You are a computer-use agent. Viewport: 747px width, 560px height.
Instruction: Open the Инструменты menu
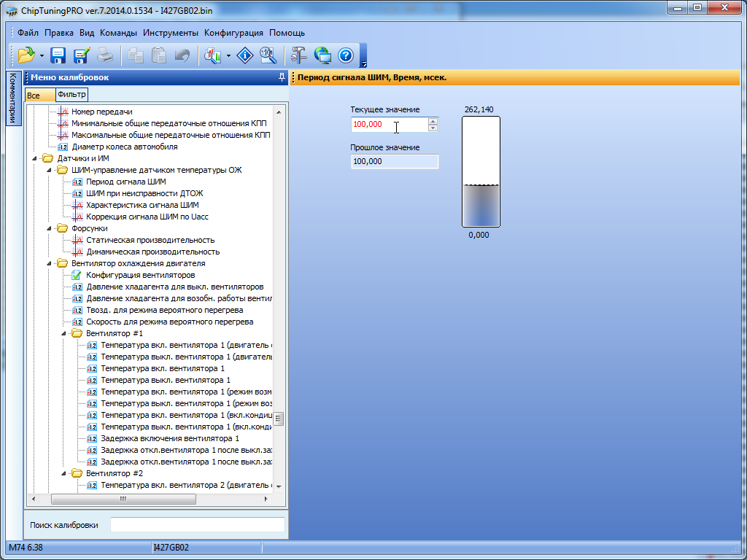171,33
